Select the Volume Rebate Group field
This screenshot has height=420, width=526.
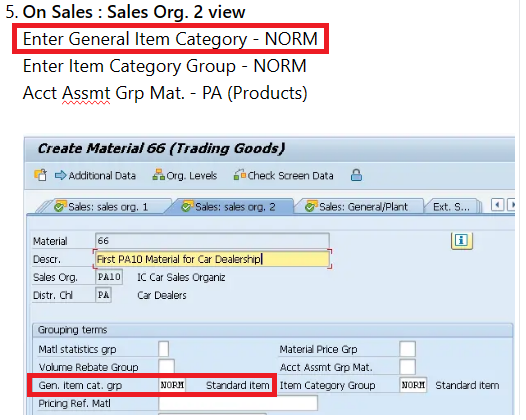point(166,366)
